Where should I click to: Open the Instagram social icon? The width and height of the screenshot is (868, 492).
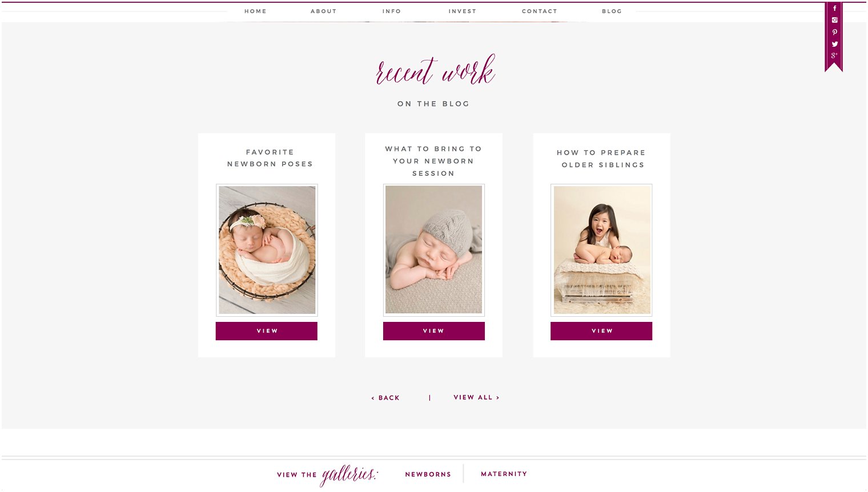pos(834,20)
